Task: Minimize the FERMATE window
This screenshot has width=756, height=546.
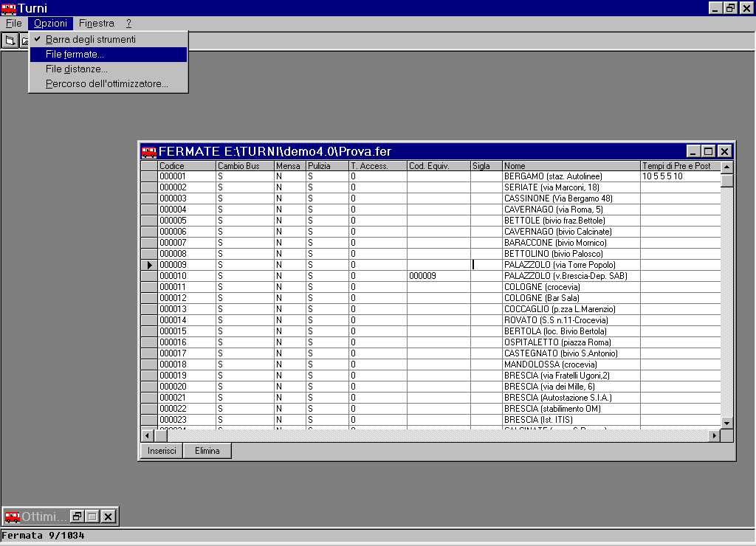Action: [693, 151]
